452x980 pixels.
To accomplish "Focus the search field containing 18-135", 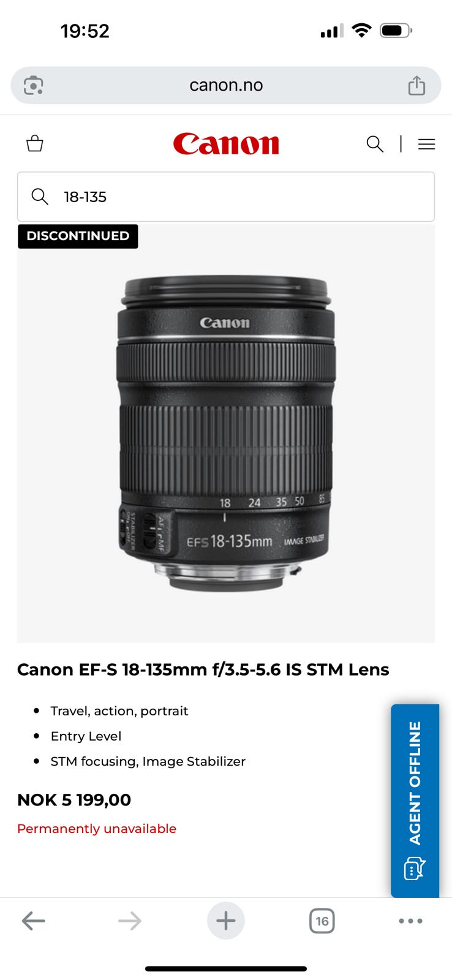I will coord(226,197).
